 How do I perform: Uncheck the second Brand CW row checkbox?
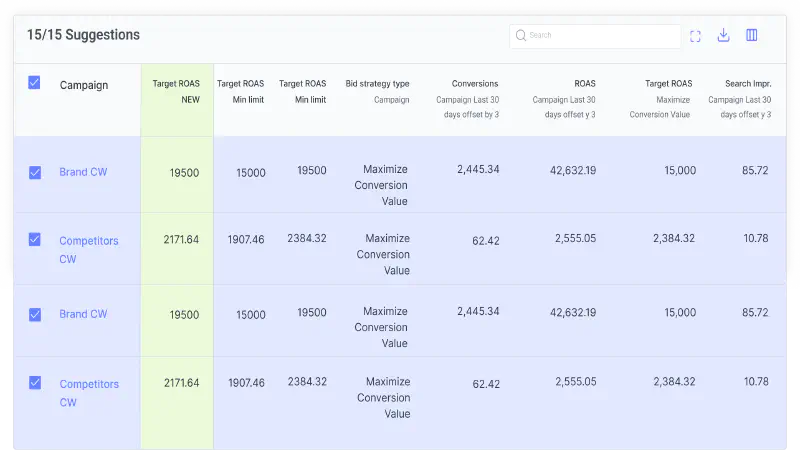tap(35, 314)
